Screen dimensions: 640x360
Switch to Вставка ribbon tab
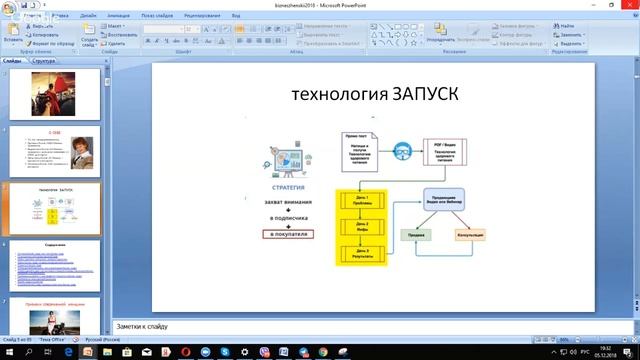click(x=60, y=16)
